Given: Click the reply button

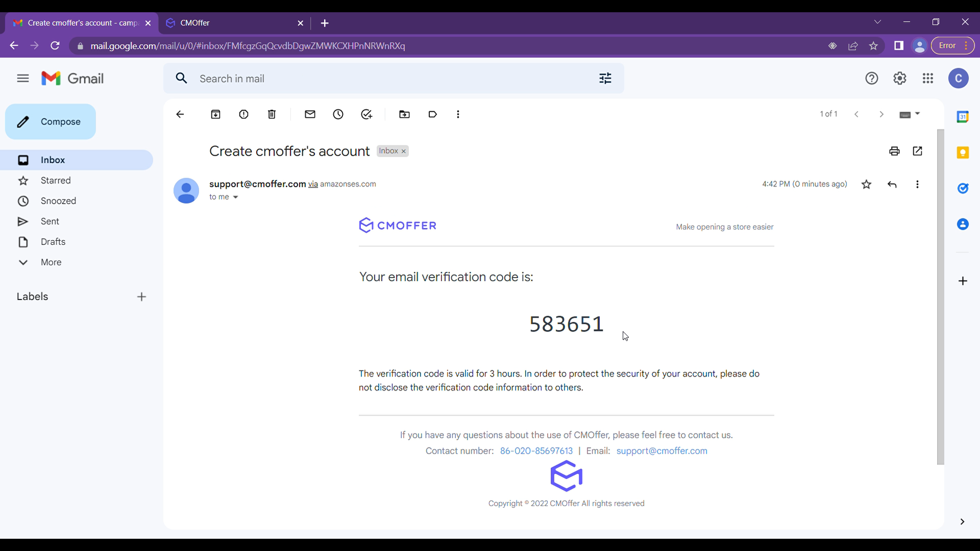Looking at the screenshot, I should (891, 184).
